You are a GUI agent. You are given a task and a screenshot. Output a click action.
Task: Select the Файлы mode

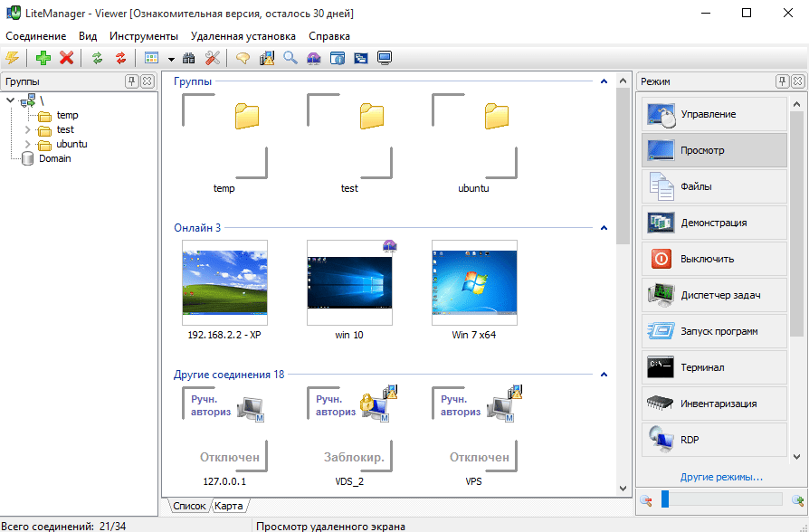tap(715, 186)
